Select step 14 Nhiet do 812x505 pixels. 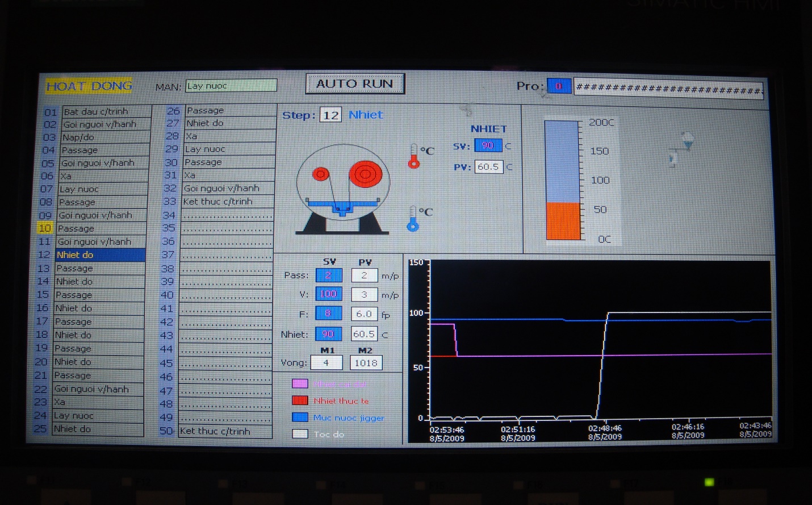coord(99,282)
